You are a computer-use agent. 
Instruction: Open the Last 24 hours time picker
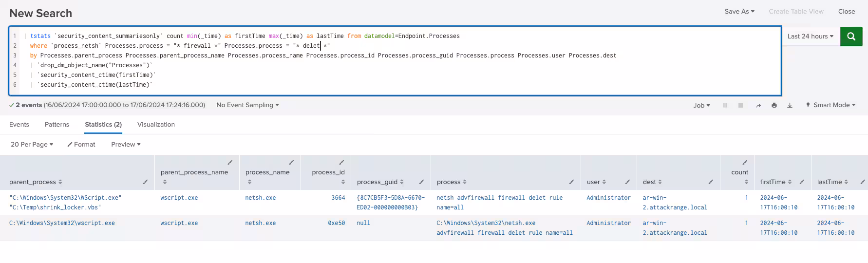tap(810, 37)
